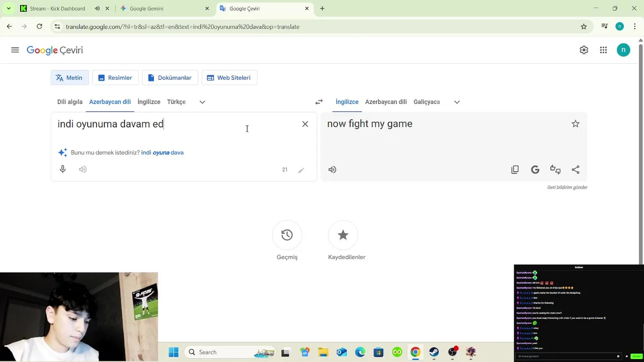Start voice input with microphone
644x362 pixels.
coord(63,169)
